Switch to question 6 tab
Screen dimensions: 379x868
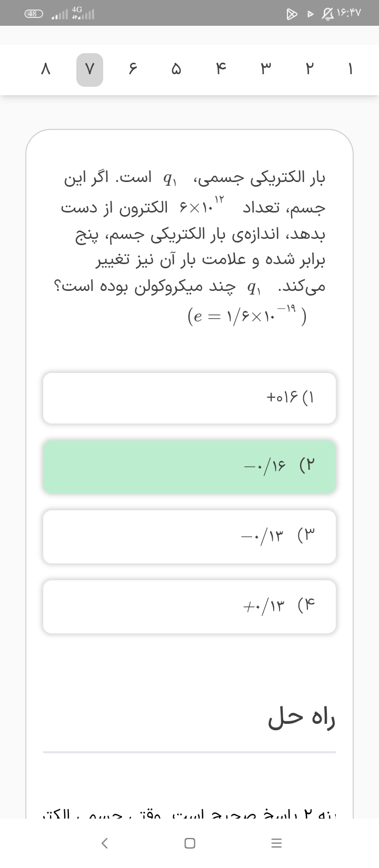(133, 69)
